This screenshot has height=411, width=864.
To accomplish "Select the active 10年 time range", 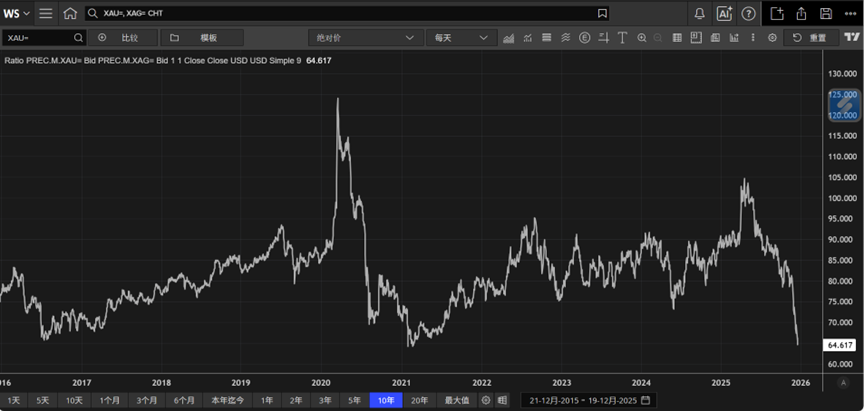I will [386, 401].
